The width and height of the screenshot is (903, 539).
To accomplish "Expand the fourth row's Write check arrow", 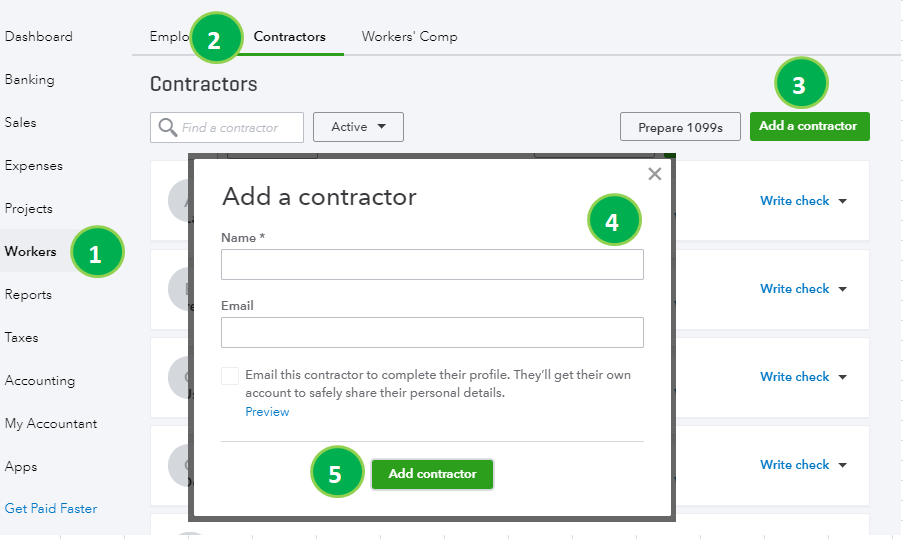I will pos(842,465).
